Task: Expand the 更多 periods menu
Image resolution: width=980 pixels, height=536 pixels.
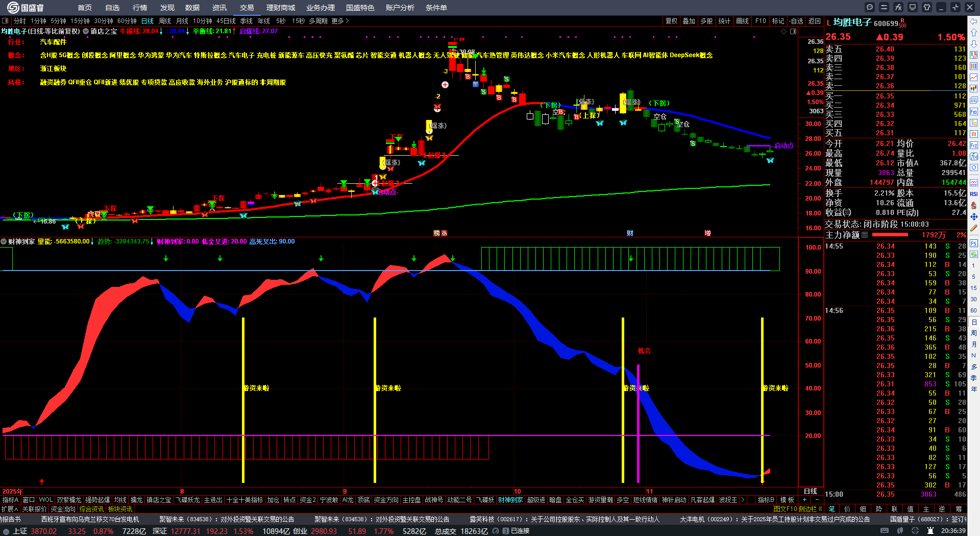Action: (x=340, y=21)
